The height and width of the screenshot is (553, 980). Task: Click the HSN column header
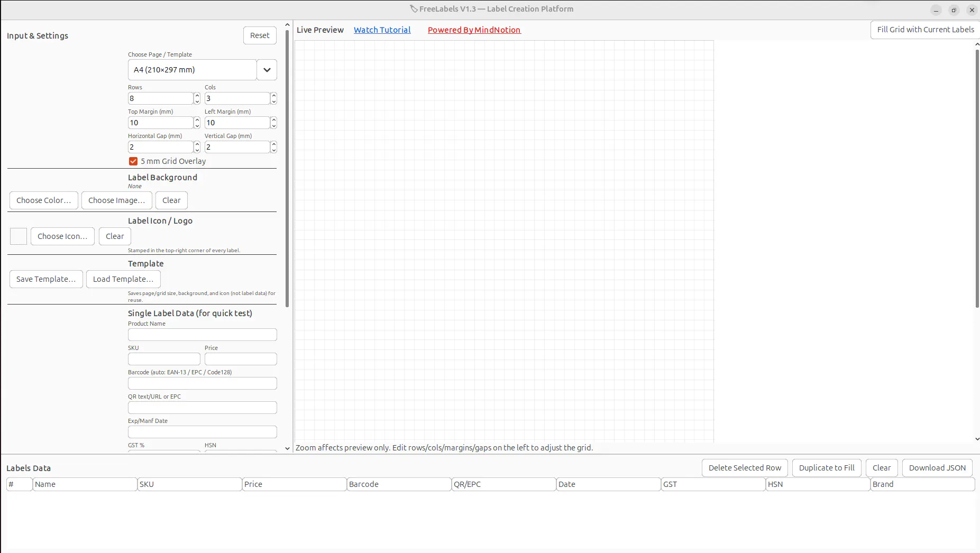coord(818,484)
